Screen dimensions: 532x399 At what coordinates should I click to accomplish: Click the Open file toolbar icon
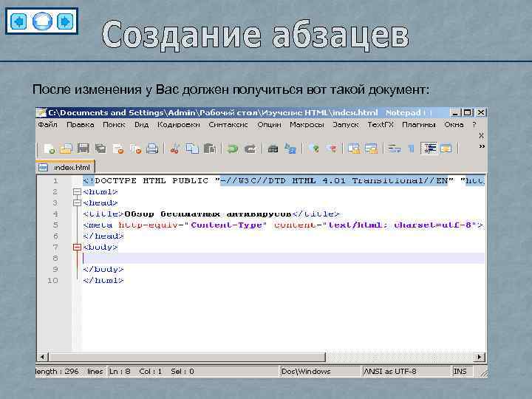(66, 149)
